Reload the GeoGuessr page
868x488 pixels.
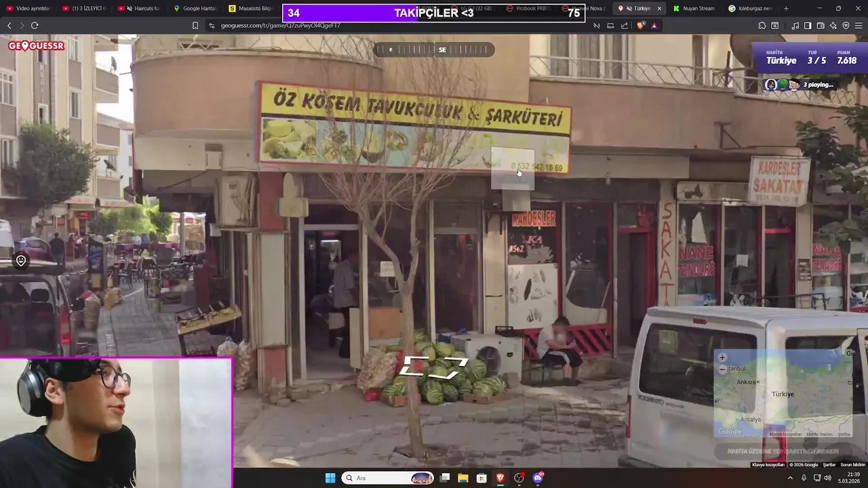35,25
